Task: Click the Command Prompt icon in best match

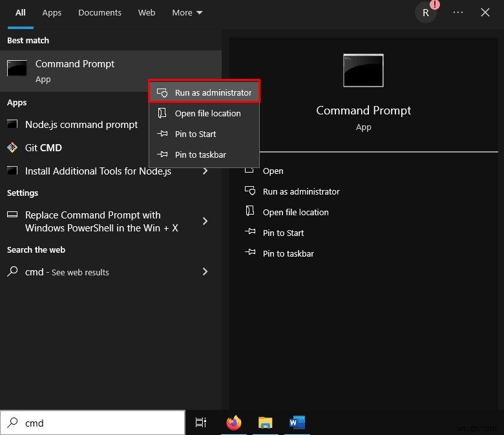Action: (17, 68)
